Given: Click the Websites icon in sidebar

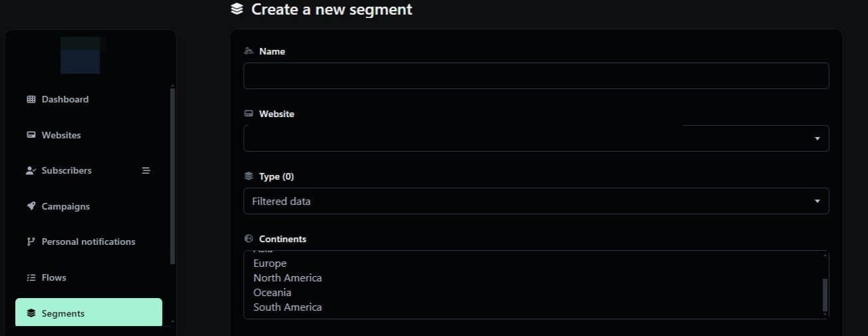Looking at the screenshot, I should point(31,135).
